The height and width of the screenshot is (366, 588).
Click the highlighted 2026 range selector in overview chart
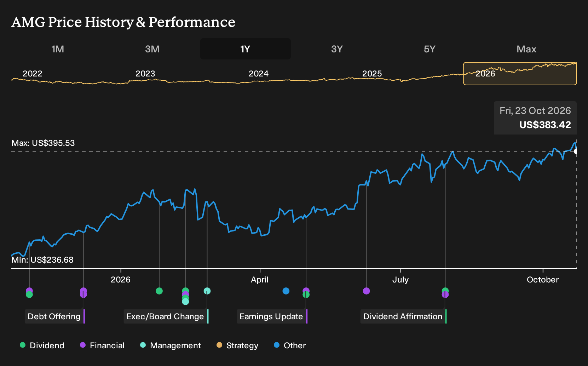[520, 74]
